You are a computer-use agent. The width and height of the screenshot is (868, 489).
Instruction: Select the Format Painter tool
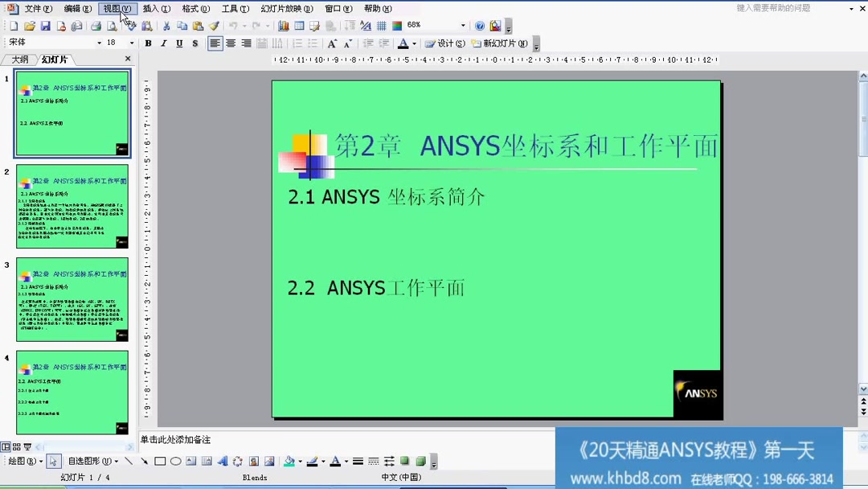tap(211, 25)
